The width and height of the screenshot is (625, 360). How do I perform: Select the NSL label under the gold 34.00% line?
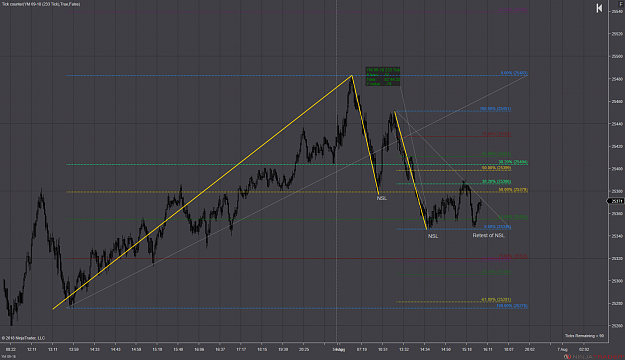pyautogui.click(x=381, y=198)
